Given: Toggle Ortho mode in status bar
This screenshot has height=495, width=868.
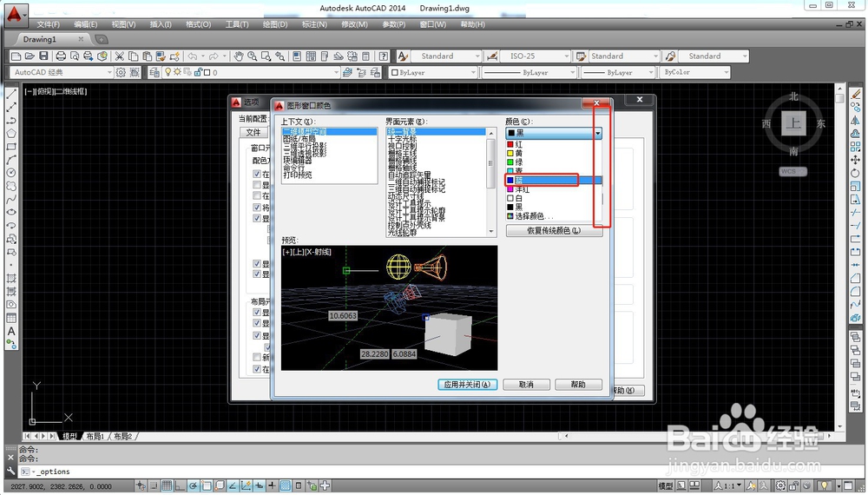Looking at the screenshot, I should point(180,486).
